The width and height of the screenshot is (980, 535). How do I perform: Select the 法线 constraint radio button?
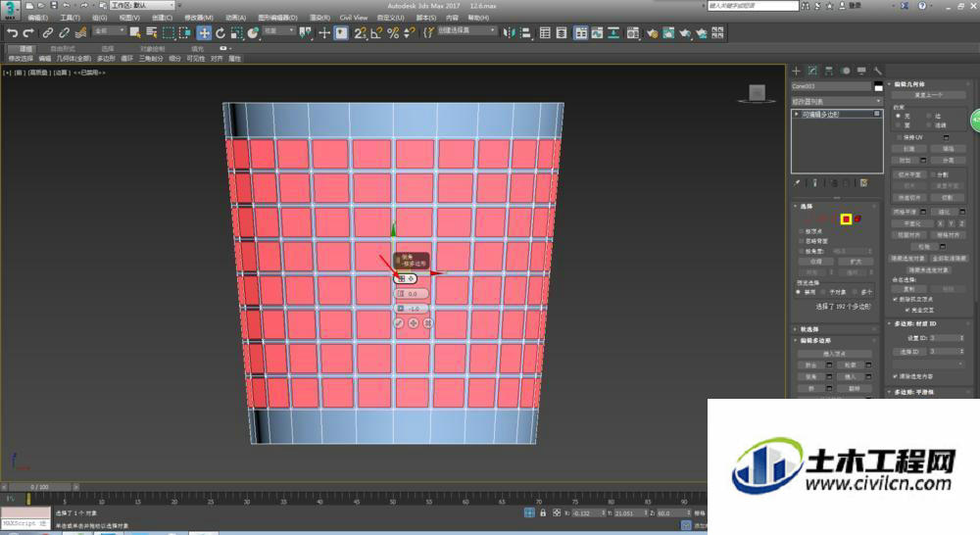coord(929,125)
